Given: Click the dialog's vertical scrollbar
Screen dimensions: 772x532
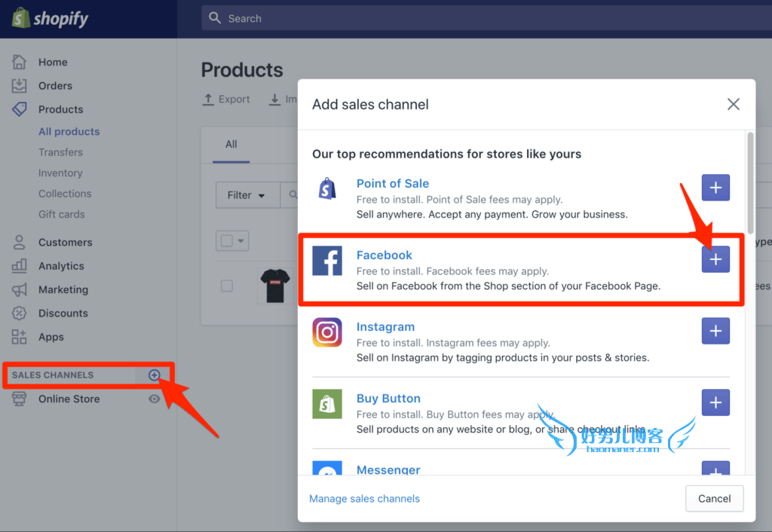Looking at the screenshot, I should pos(750,183).
